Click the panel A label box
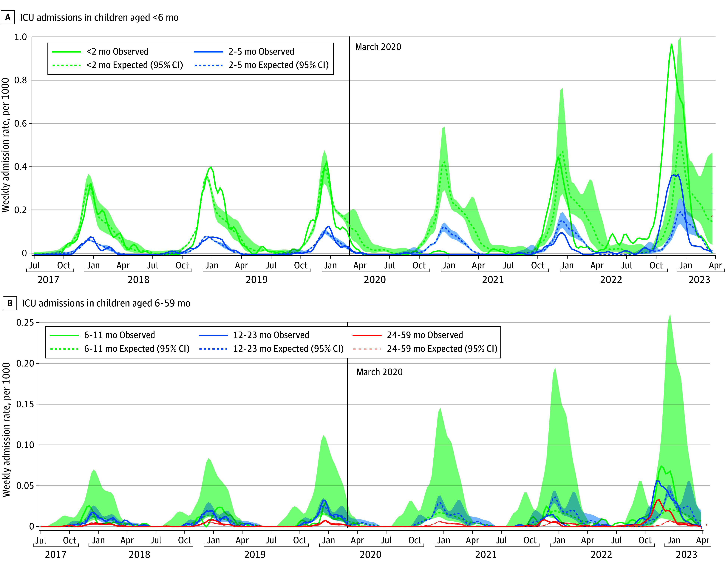 pyautogui.click(x=8, y=17)
